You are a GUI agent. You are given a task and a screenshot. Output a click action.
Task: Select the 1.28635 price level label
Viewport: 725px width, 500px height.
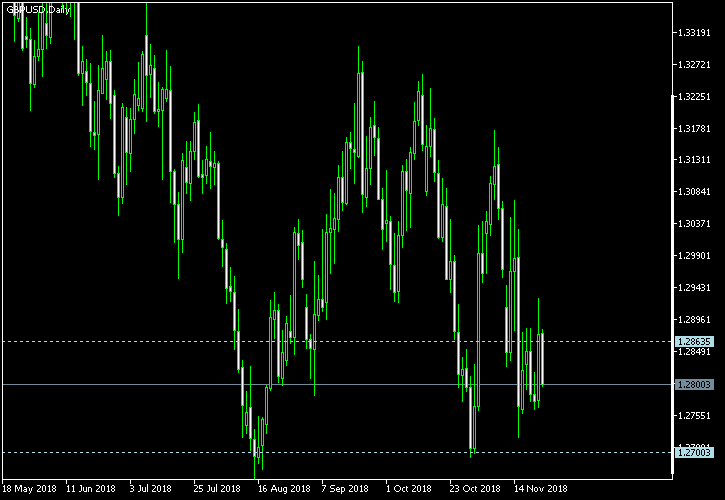(694, 342)
